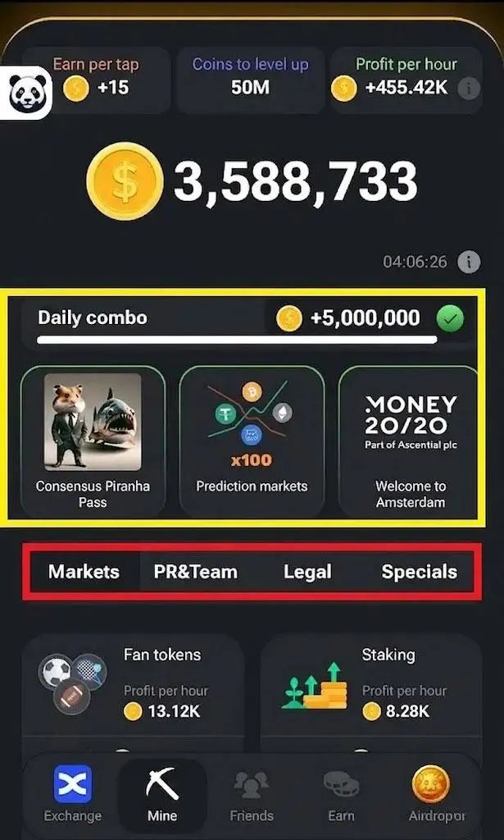The height and width of the screenshot is (840, 504).
Task: Select the Staking upgrade card
Action: coord(370,686)
